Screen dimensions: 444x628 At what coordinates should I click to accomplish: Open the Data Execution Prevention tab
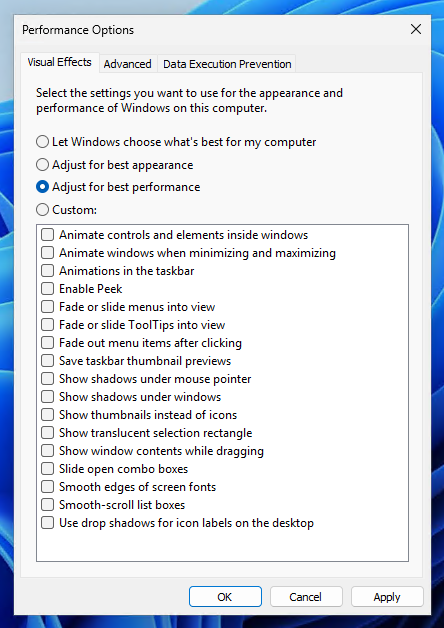(x=227, y=64)
